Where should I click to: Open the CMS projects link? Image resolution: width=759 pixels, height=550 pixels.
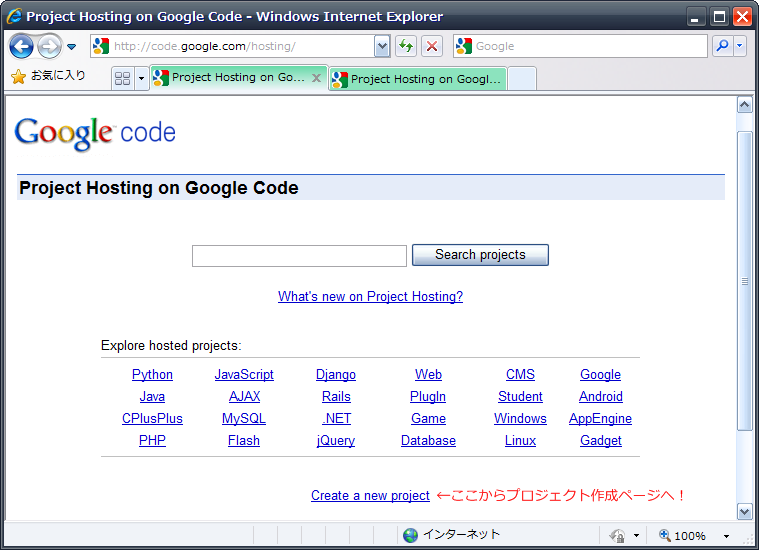click(520, 375)
